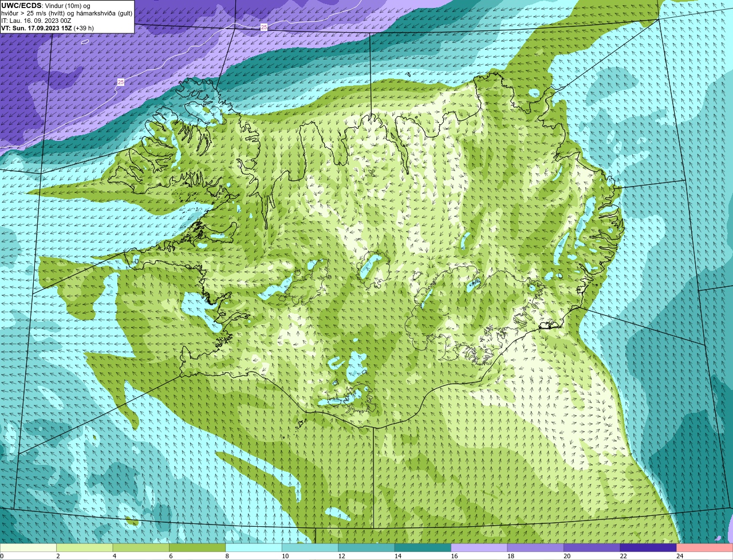
Task: Select the pink above-24 m/s legend swatch
Action: pyautogui.click(x=705, y=548)
